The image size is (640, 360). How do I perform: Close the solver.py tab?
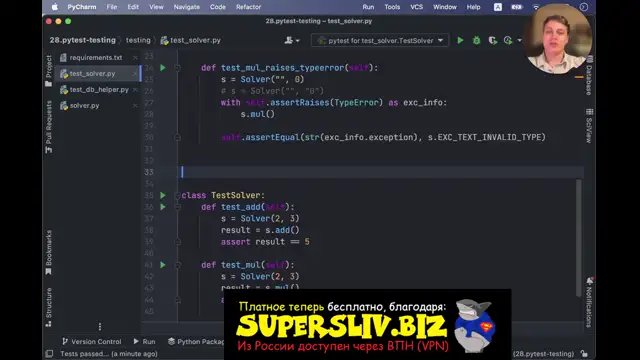point(135,105)
